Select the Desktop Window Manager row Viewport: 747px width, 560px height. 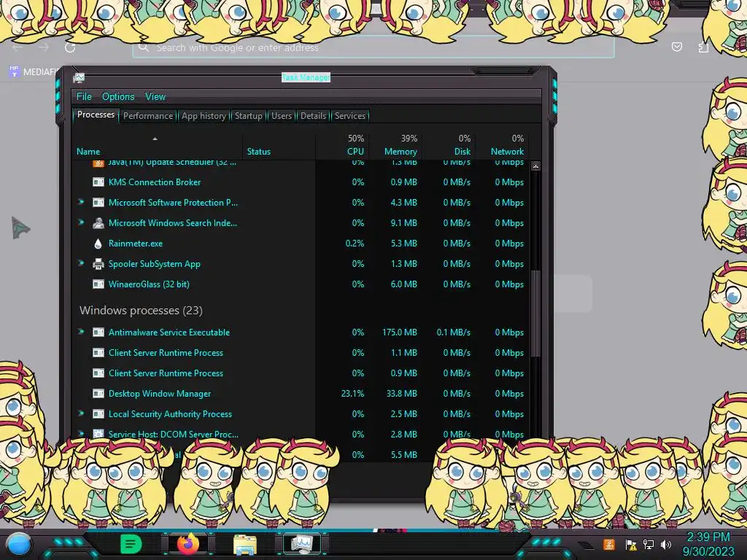(300, 394)
